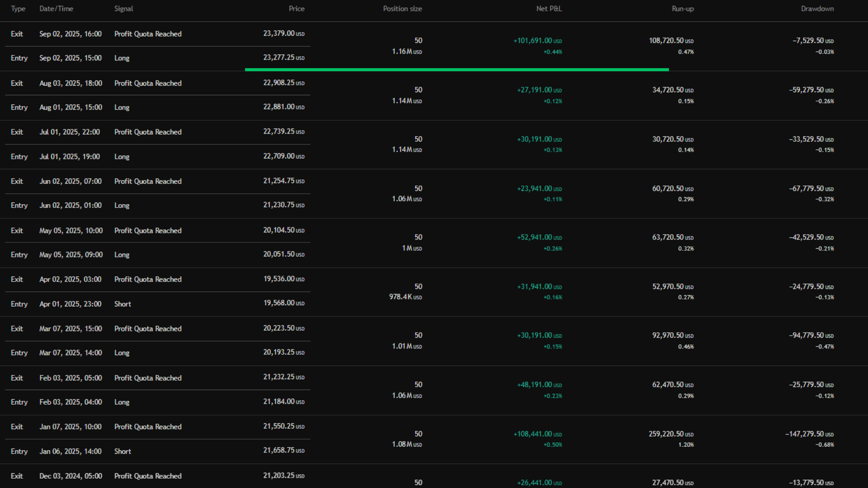Select the Dec 03, 2024 Profit Quota Reached exit
Viewport: 868px width, 488px height.
148,476
